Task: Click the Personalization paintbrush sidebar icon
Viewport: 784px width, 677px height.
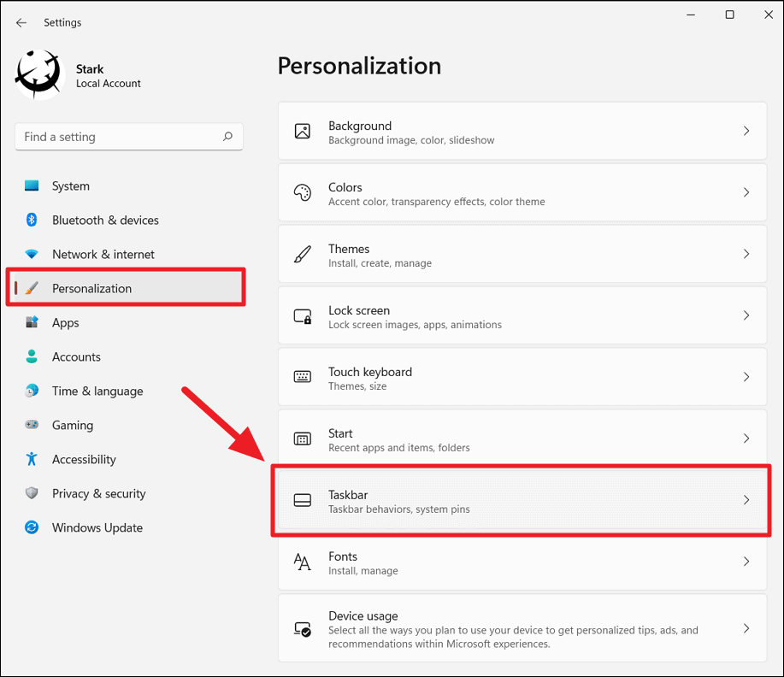Action: pos(32,288)
